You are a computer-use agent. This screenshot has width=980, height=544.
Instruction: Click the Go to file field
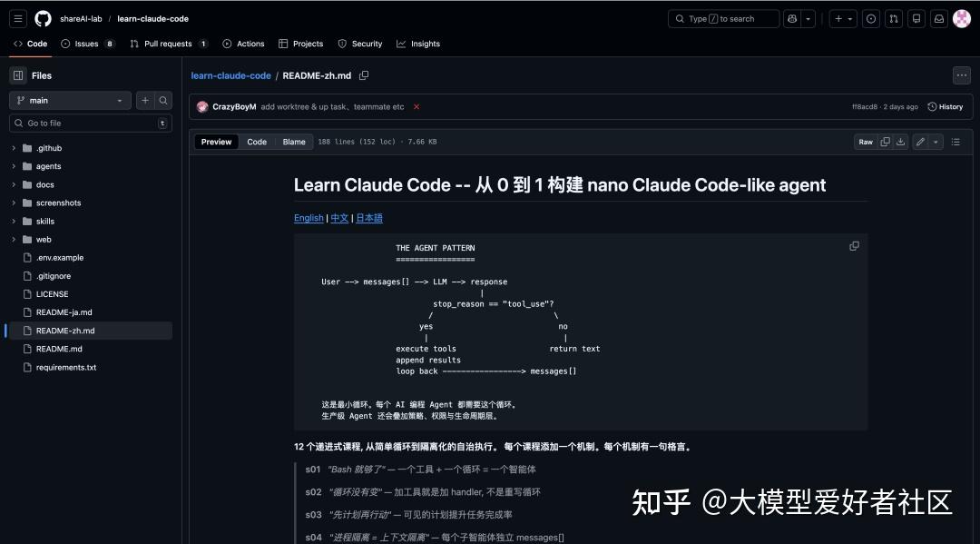[x=91, y=124]
